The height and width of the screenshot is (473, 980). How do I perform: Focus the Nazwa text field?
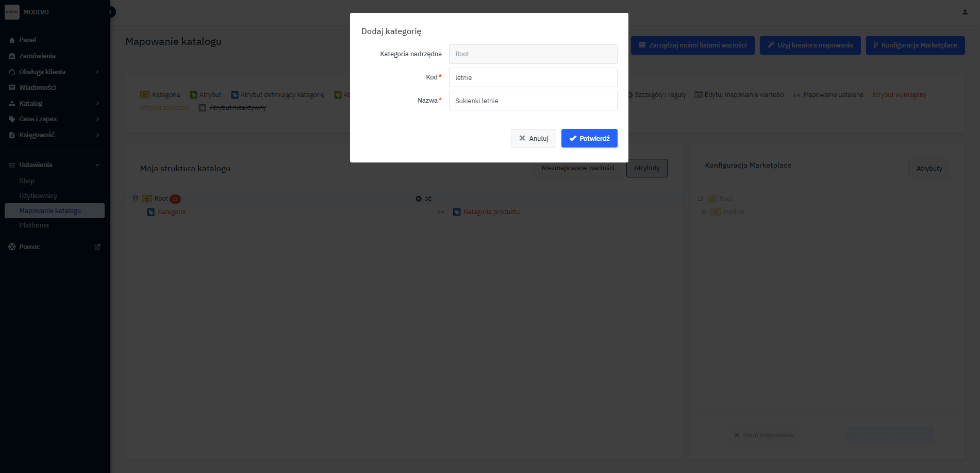click(533, 101)
